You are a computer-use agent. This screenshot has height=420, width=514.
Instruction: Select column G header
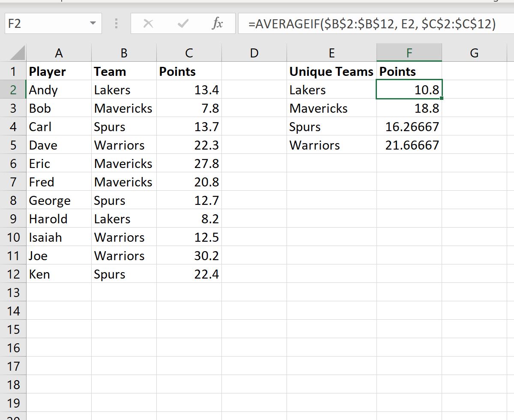(x=474, y=53)
